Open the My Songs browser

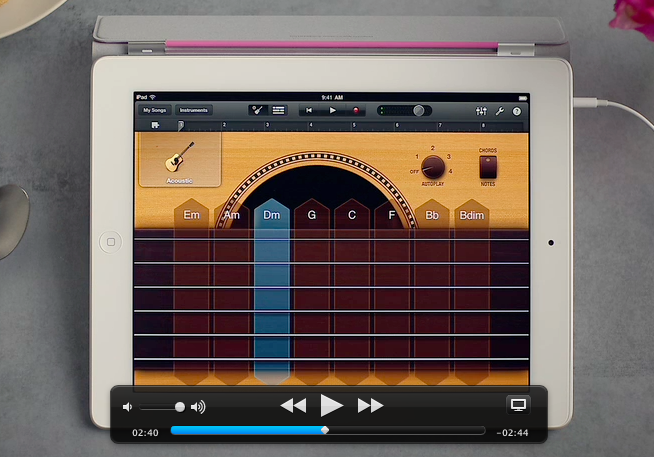154,110
